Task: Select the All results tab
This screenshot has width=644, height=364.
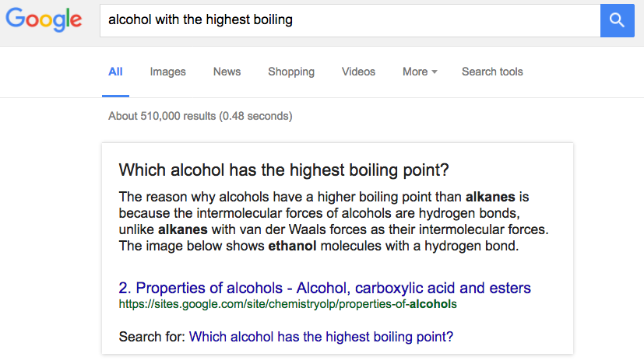Action: click(115, 72)
